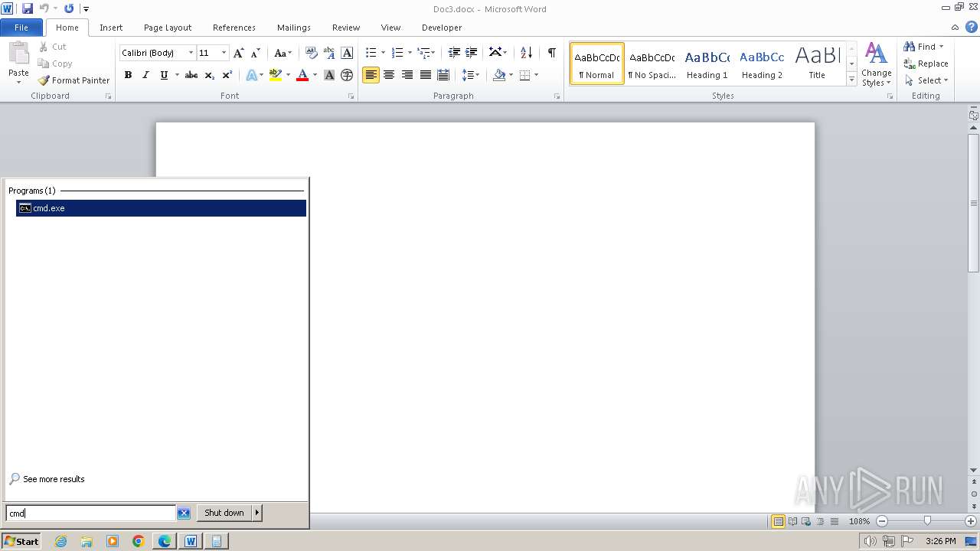Screen dimensions: 980x551
Task: Select Full Screen Reading view icon
Action: pyautogui.click(x=792, y=521)
